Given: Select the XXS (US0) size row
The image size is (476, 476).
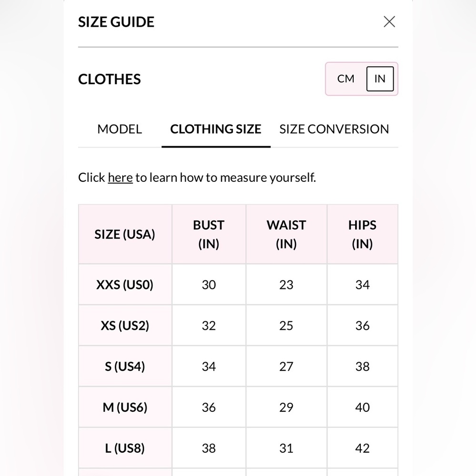Looking at the screenshot, I should point(238,285).
